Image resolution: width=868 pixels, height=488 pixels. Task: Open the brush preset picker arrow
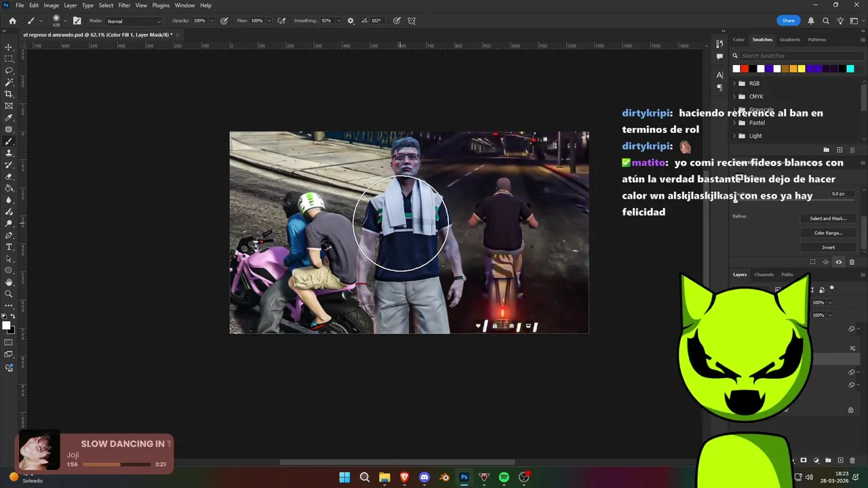coord(65,21)
